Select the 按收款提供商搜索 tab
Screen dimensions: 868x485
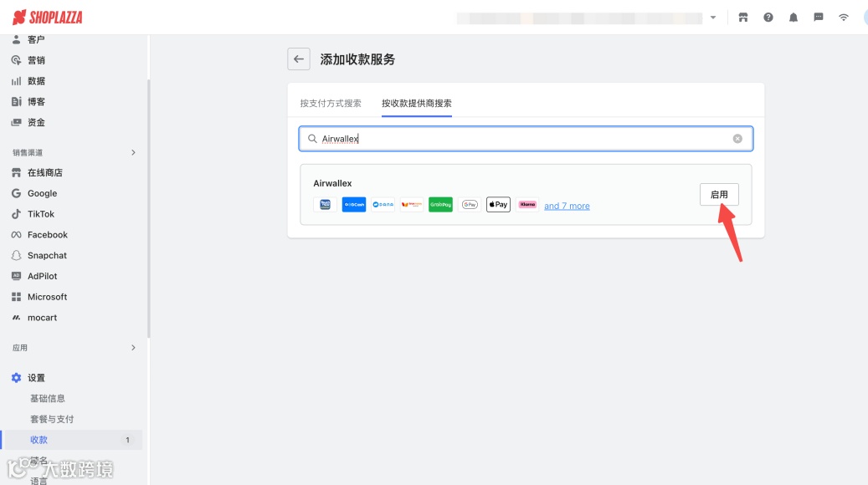(416, 104)
